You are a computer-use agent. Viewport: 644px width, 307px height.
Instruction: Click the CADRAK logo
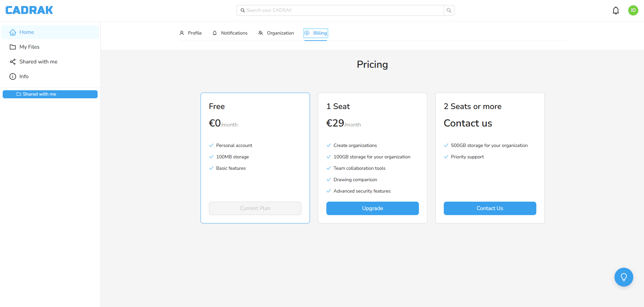click(29, 10)
